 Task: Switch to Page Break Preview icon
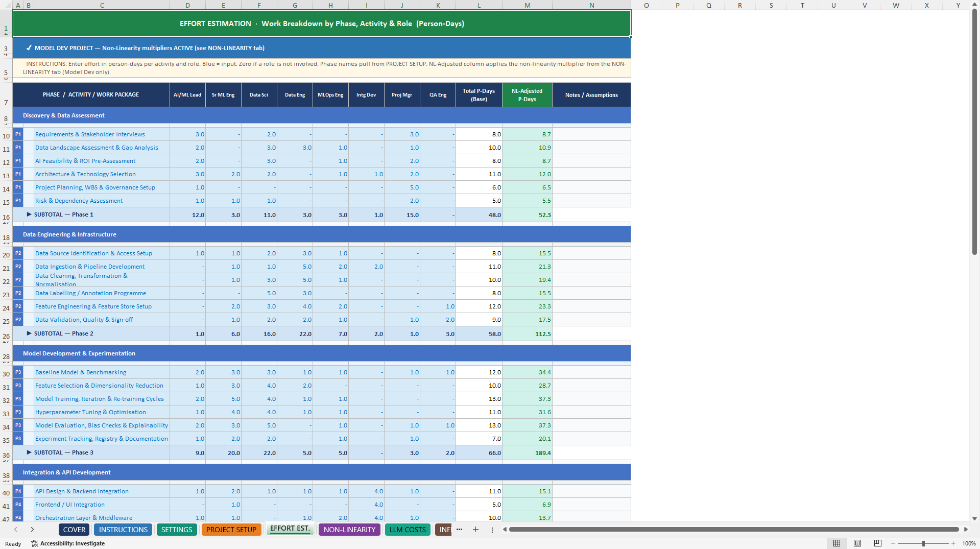point(878,543)
